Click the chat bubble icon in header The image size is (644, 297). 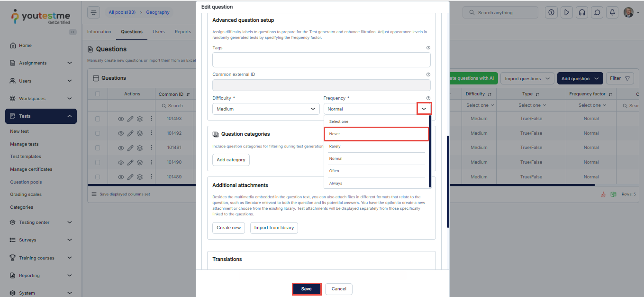598,13
